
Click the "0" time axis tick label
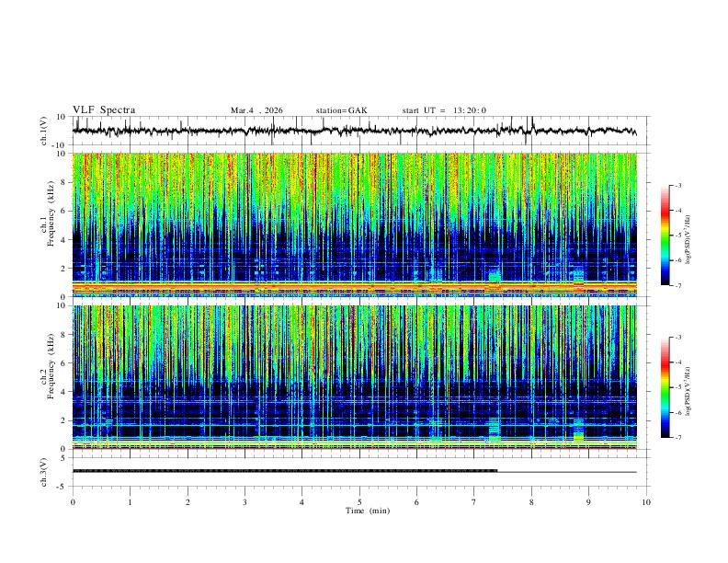coord(73,502)
